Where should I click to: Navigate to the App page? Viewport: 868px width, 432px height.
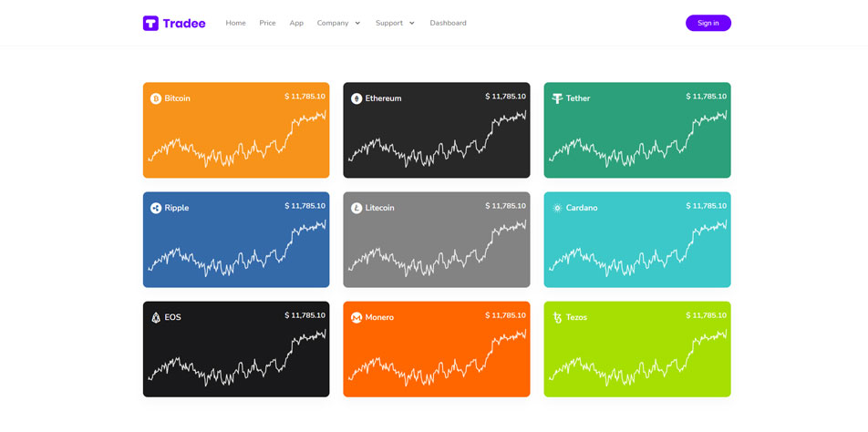296,23
